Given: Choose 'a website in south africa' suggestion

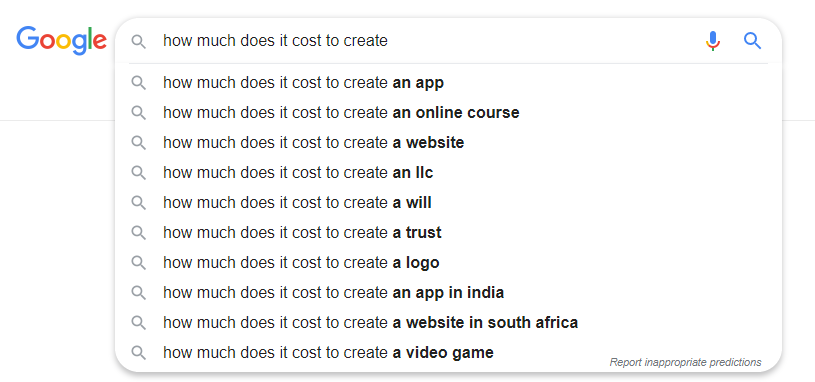Looking at the screenshot, I should pos(448,323).
